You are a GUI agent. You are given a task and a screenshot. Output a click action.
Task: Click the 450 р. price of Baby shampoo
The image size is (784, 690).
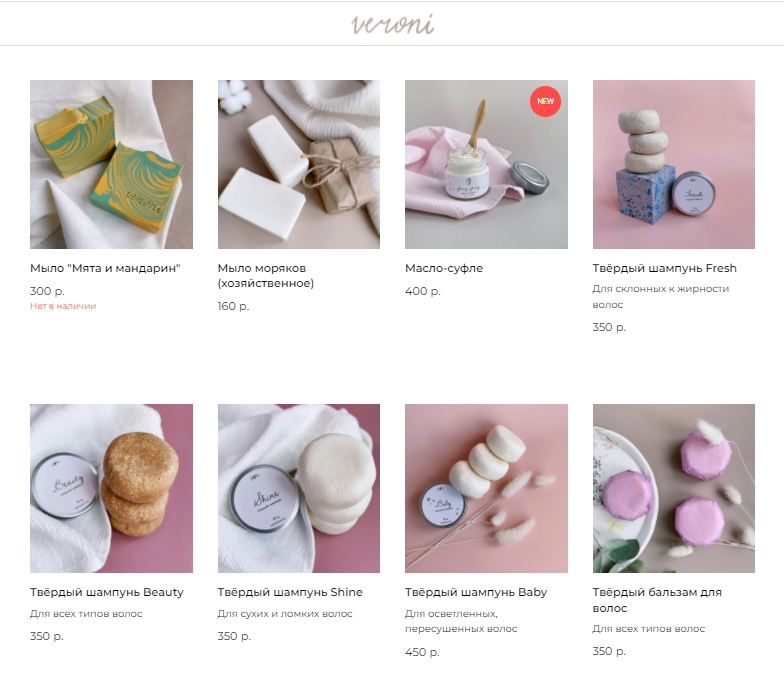pyautogui.click(x=422, y=652)
